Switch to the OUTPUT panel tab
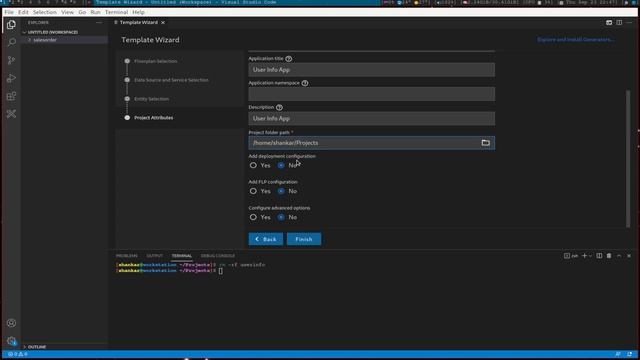 [155, 256]
